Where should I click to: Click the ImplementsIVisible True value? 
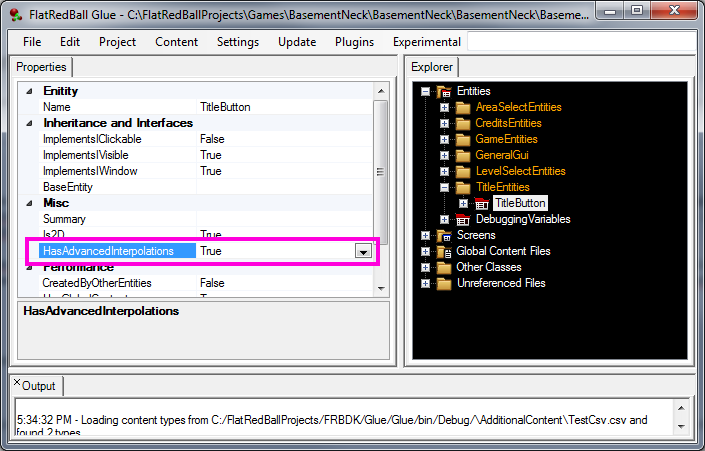(x=285, y=155)
